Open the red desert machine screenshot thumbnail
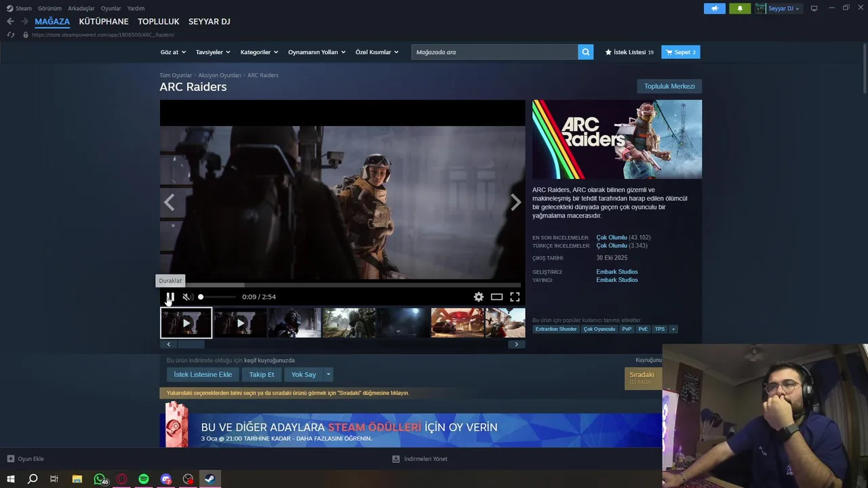 point(458,323)
